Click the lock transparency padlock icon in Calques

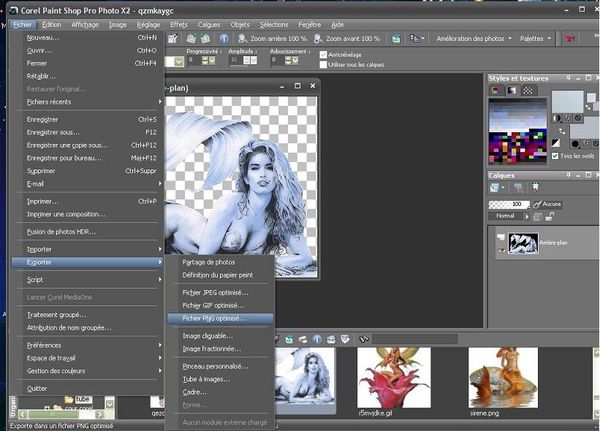point(550,217)
